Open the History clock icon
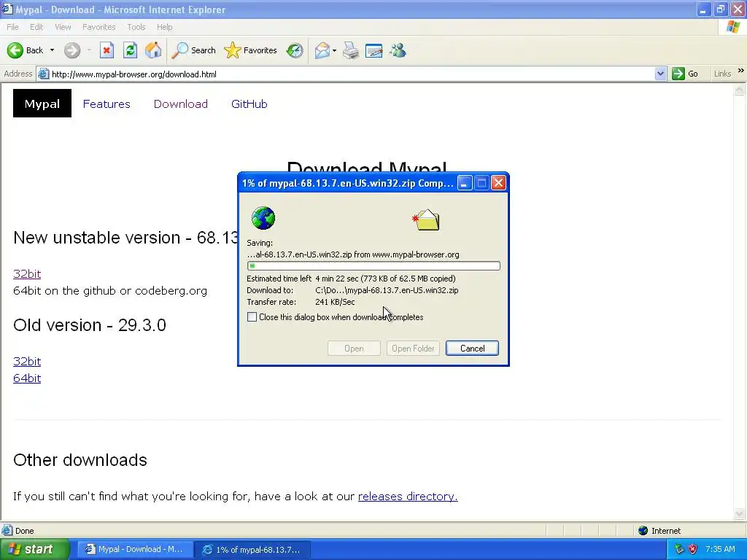The image size is (747, 560). [x=295, y=50]
